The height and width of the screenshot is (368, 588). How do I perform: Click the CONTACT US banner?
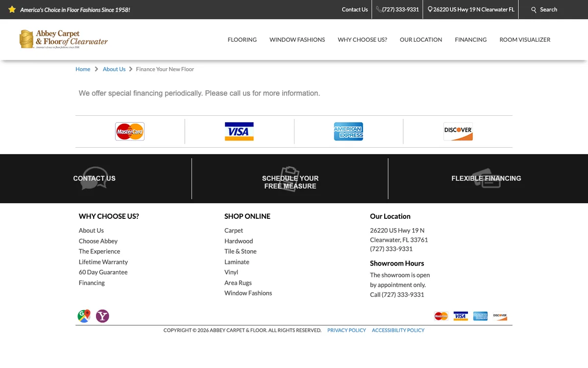point(94,179)
